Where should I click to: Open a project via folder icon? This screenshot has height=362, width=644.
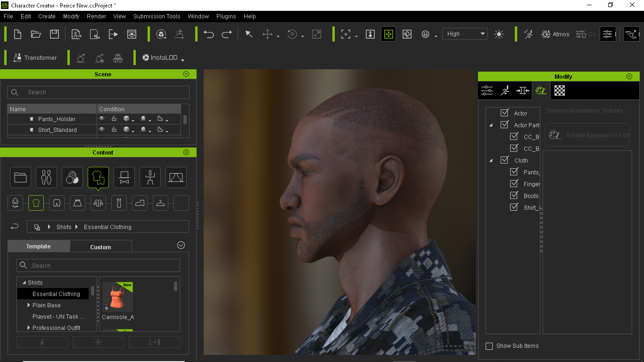point(36,34)
